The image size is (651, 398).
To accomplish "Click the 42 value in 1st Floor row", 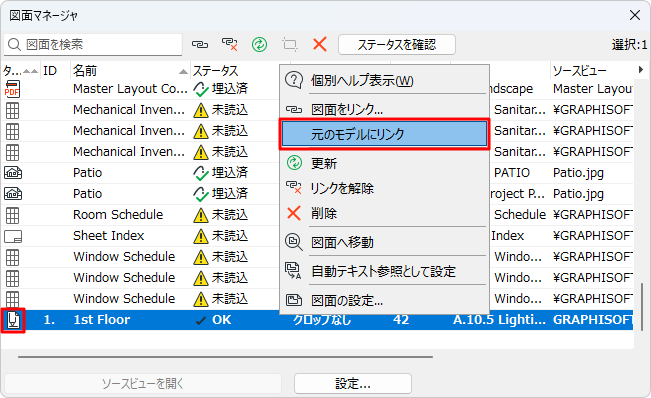I will coord(401,320).
